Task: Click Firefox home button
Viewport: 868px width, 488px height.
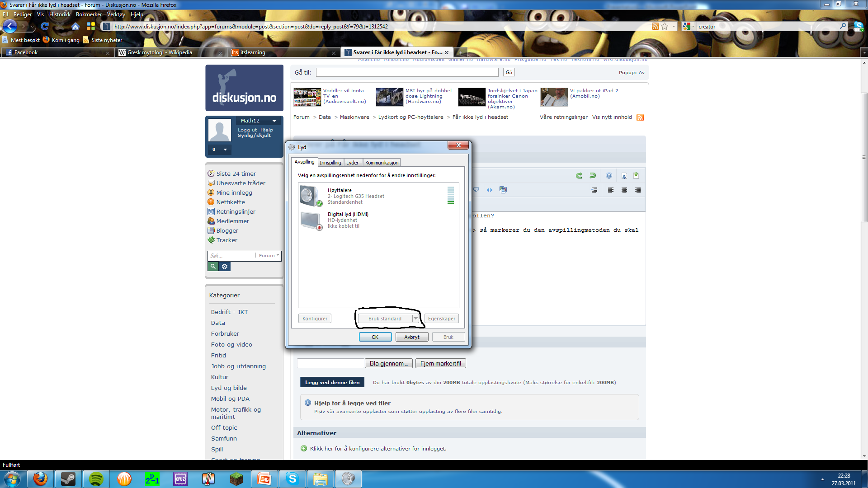Action: pos(75,26)
